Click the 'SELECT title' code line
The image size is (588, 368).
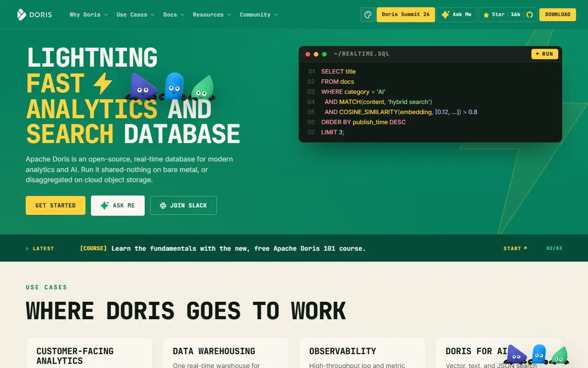pos(339,72)
